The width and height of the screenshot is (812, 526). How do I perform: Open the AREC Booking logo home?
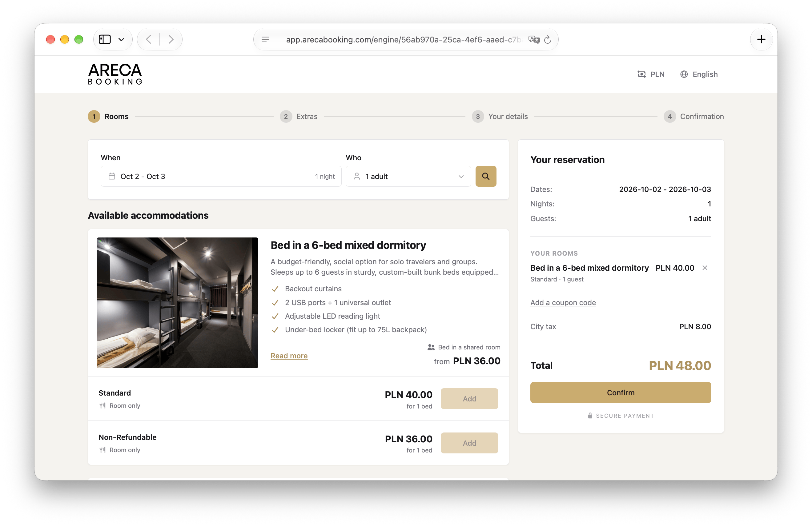115,74
